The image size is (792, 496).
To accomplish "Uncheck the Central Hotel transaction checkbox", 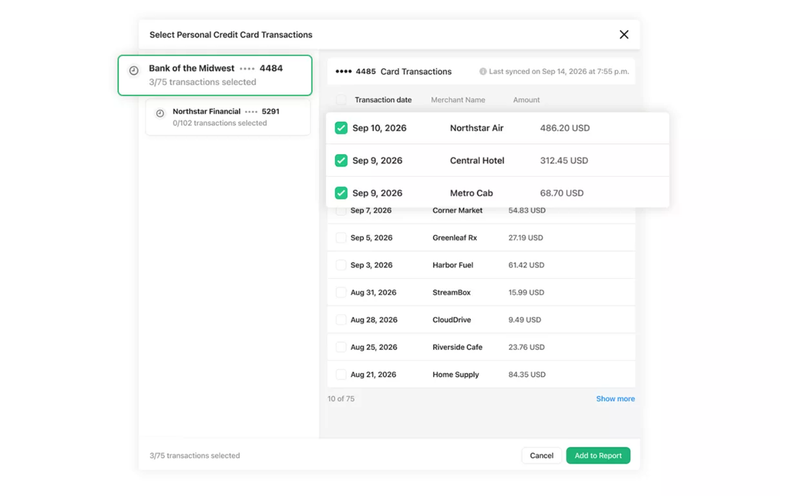I will [341, 161].
